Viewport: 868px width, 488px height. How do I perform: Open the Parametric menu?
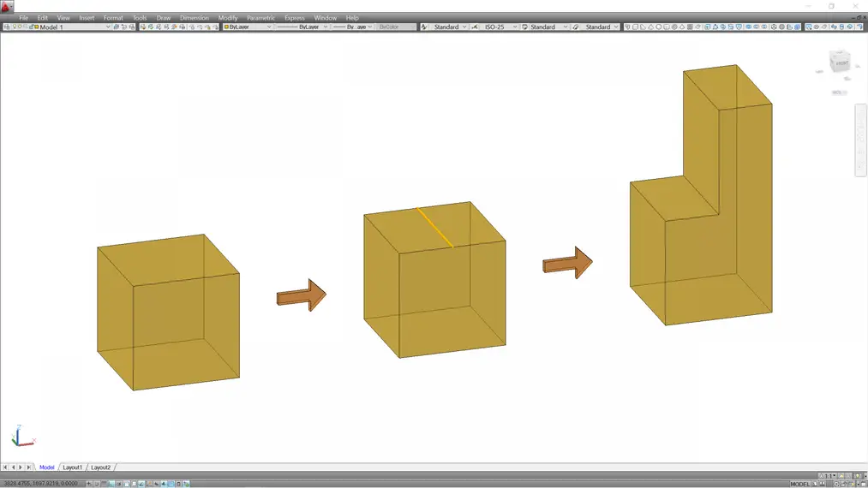pos(260,17)
